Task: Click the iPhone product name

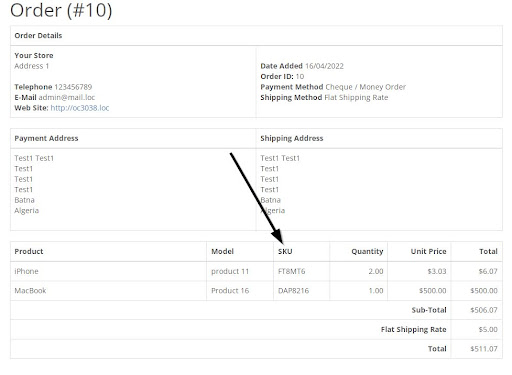Action: point(26,271)
